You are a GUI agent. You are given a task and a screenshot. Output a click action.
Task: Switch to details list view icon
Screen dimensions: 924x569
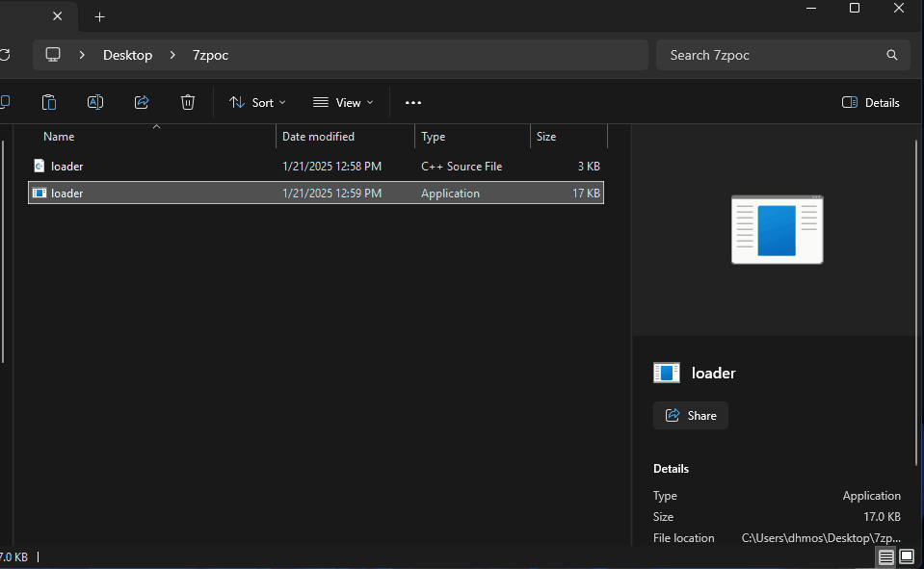click(x=885, y=556)
